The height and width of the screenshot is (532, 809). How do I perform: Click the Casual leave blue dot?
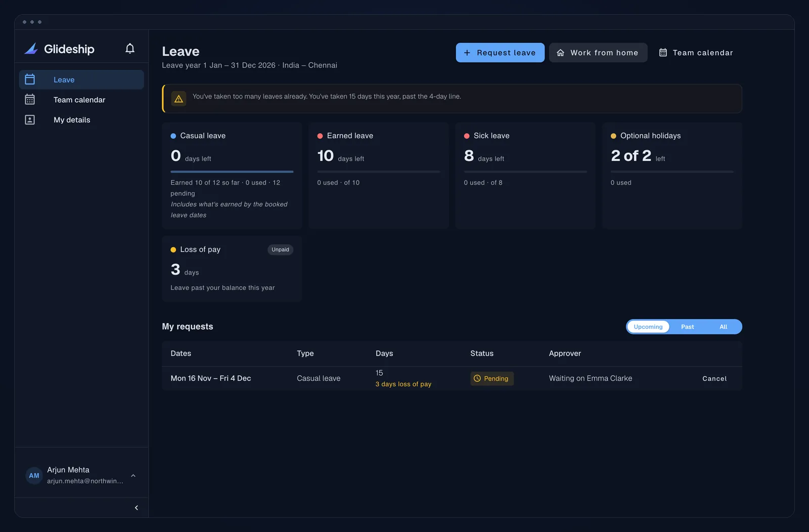click(173, 136)
